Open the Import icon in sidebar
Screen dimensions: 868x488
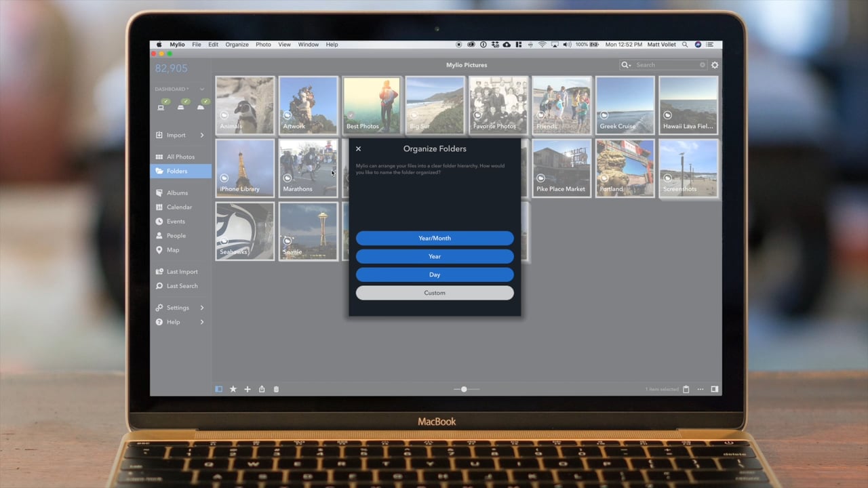159,136
